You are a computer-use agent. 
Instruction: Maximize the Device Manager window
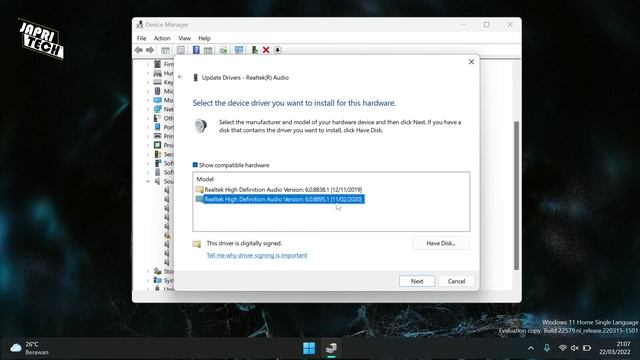[x=487, y=24]
